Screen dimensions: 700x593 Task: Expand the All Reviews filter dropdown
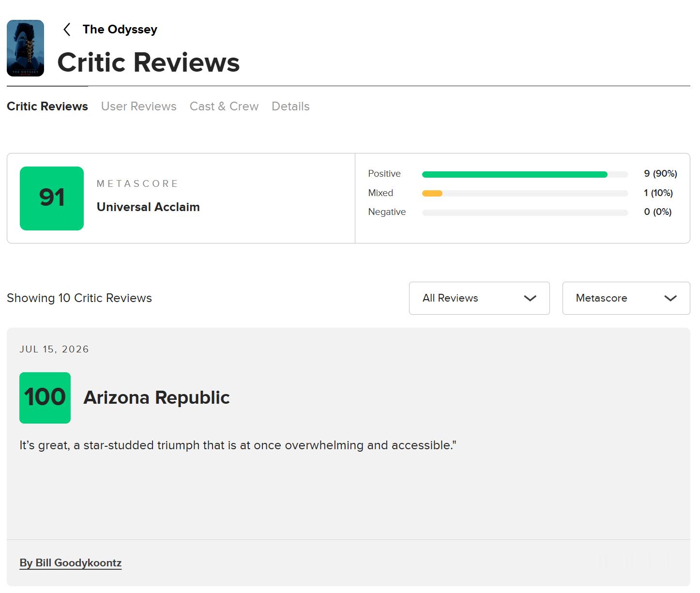pos(479,298)
